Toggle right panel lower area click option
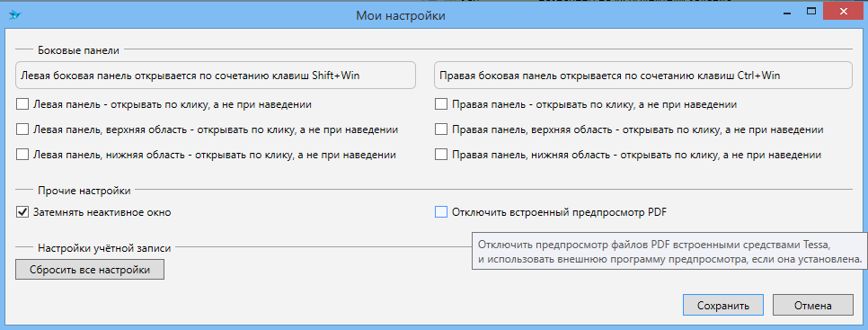868x330 pixels. 440,155
